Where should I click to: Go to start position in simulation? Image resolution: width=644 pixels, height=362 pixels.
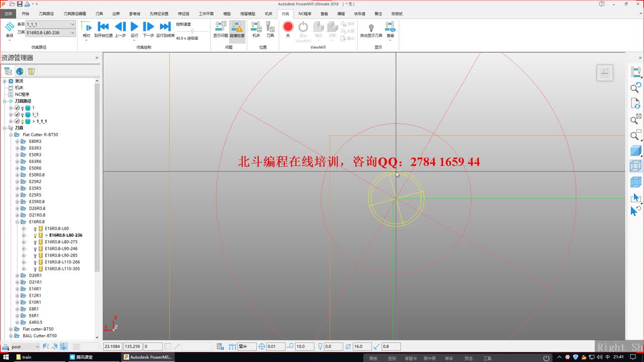[x=103, y=30]
